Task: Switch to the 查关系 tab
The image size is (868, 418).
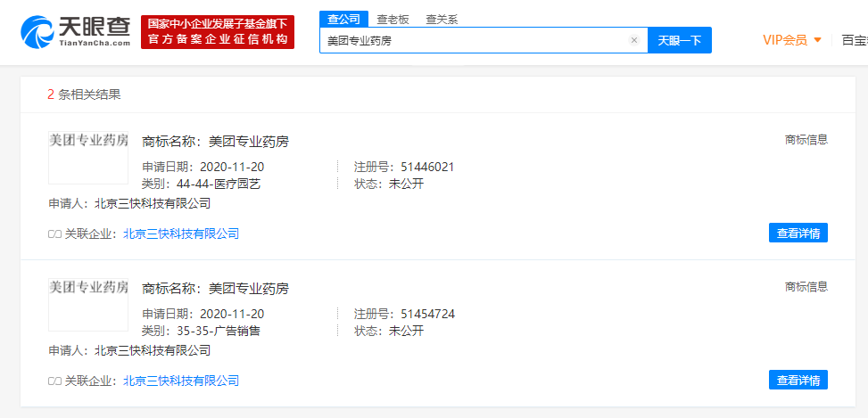Action: pos(441,20)
